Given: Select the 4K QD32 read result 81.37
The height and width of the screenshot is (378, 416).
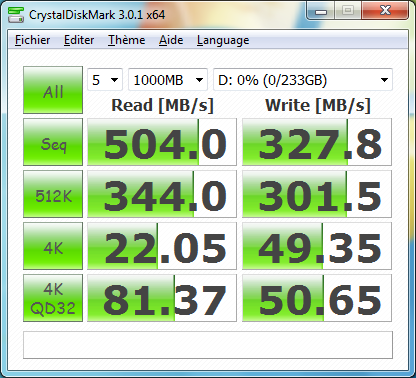Looking at the screenshot, I should pos(162,298).
